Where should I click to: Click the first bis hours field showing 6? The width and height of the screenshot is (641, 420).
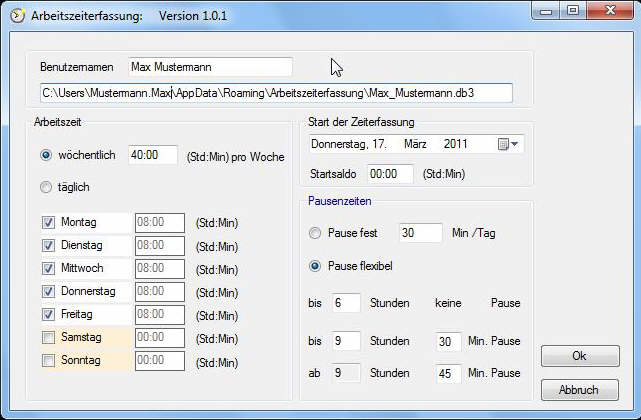point(346,303)
